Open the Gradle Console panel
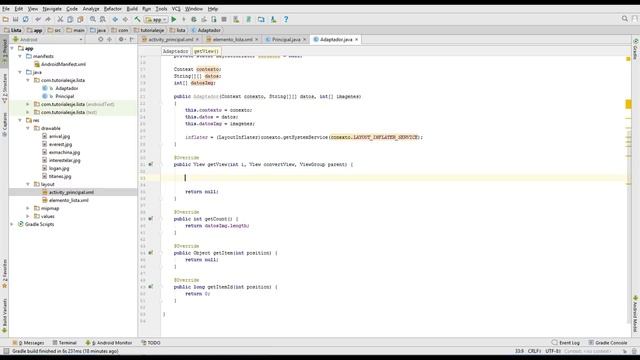Image resolution: width=640 pixels, height=360 pixels. [608, 343]
